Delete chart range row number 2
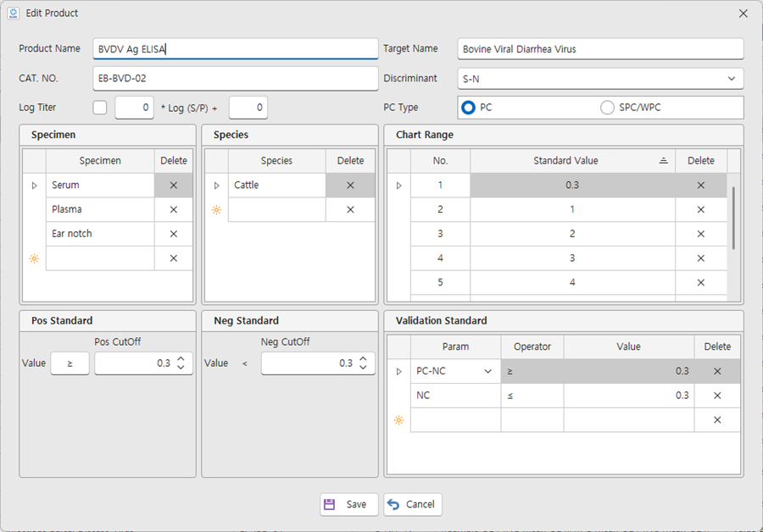 coord(701,209)
